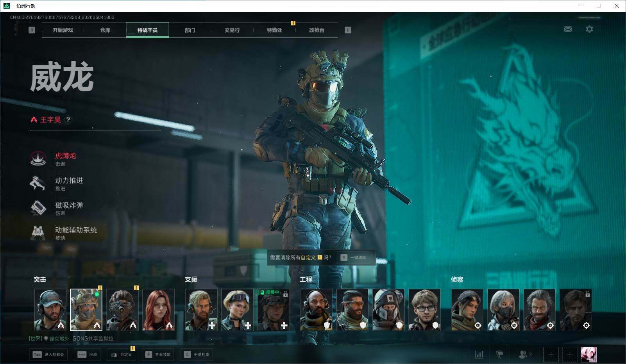Select the engineer with orange glasses

[352, 310]
